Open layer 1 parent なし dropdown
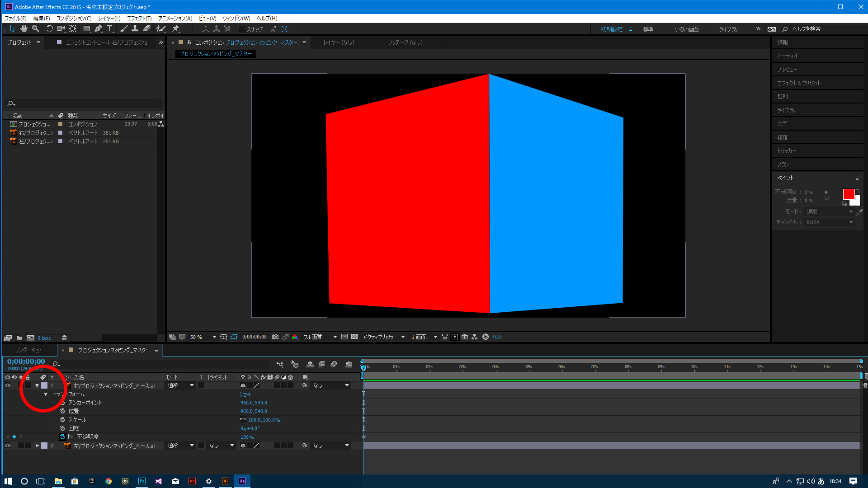The height and width of the screenshot is (488, 868). 331,385
